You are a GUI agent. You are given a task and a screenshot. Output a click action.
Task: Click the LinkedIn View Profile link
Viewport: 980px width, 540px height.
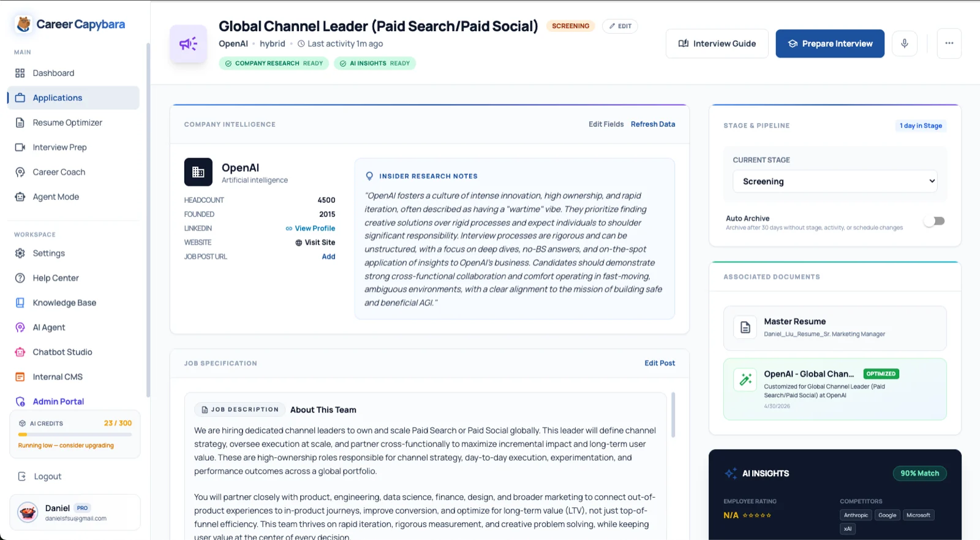tap(310, 229)
